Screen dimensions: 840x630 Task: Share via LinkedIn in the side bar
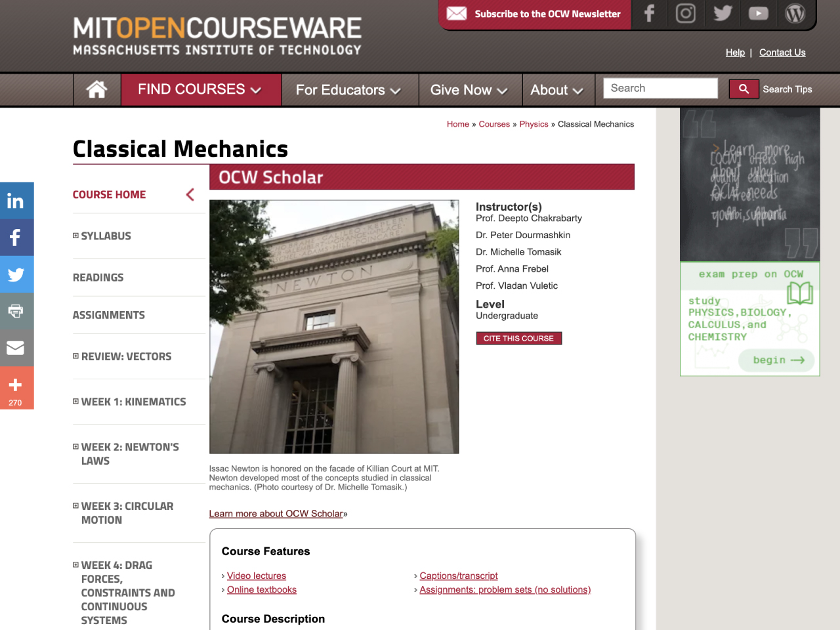point(16,201)
